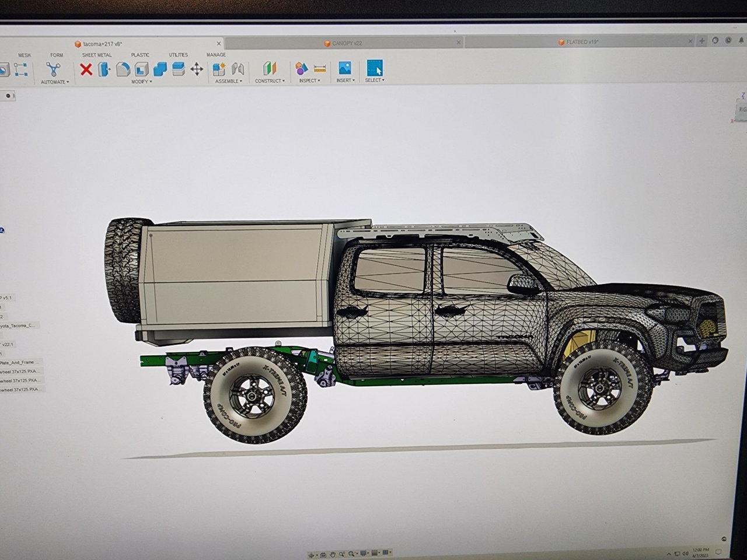Viewport: 747px width, 560px height.
Task: Click the Insert image icon
Action: [345, 68]
